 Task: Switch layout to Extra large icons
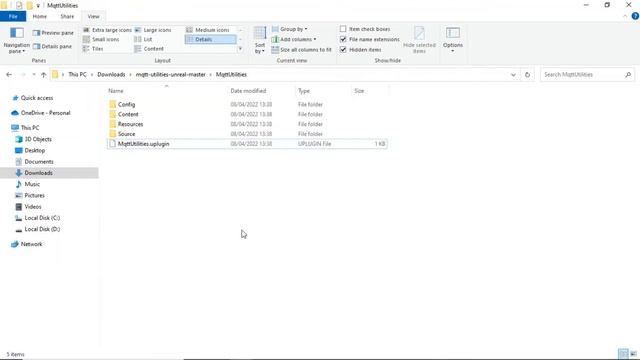coord(107,30)
